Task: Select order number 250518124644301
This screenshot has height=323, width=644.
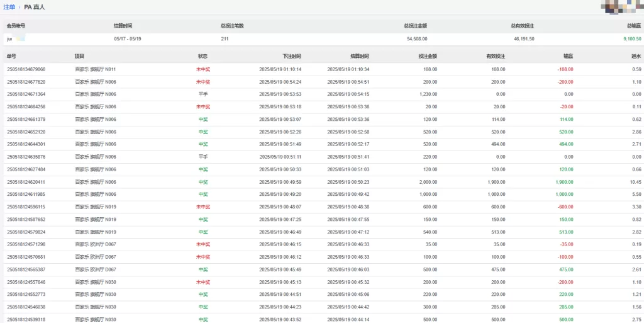Action: (26, 144)
